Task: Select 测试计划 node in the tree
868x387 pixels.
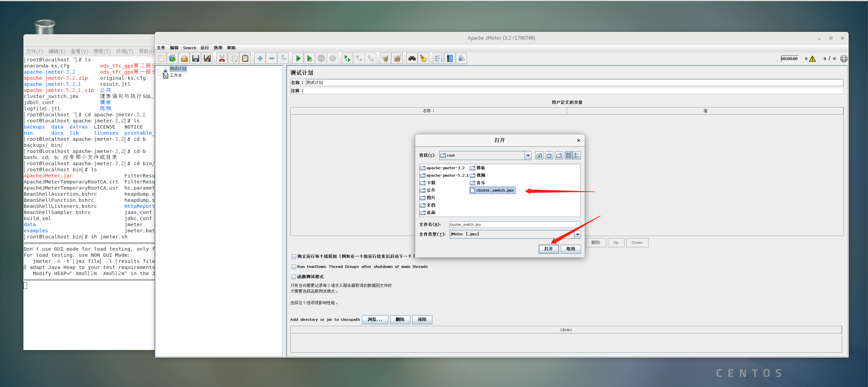Action: pos(178,69)
